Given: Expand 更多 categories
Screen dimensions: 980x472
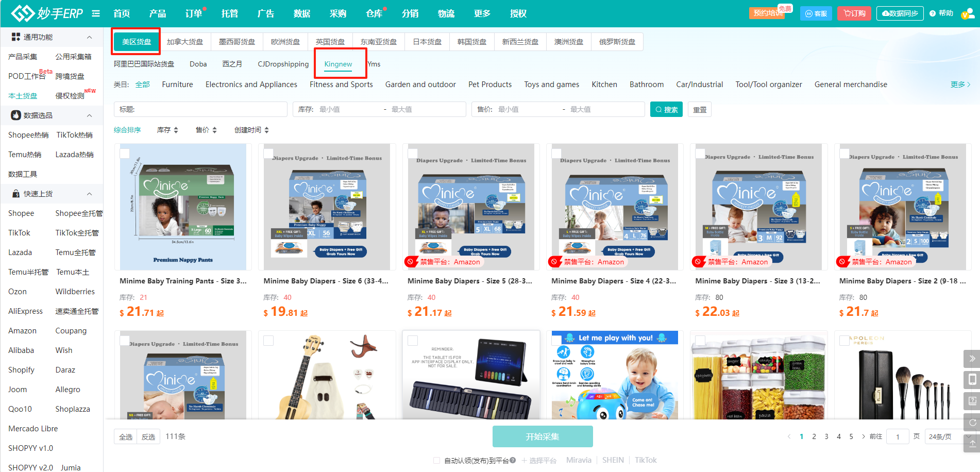Looking at the screenshot, I should (960, 85).
